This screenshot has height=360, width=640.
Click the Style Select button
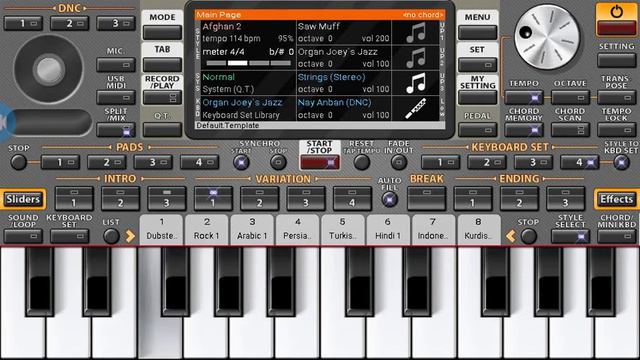pos(570,236)
